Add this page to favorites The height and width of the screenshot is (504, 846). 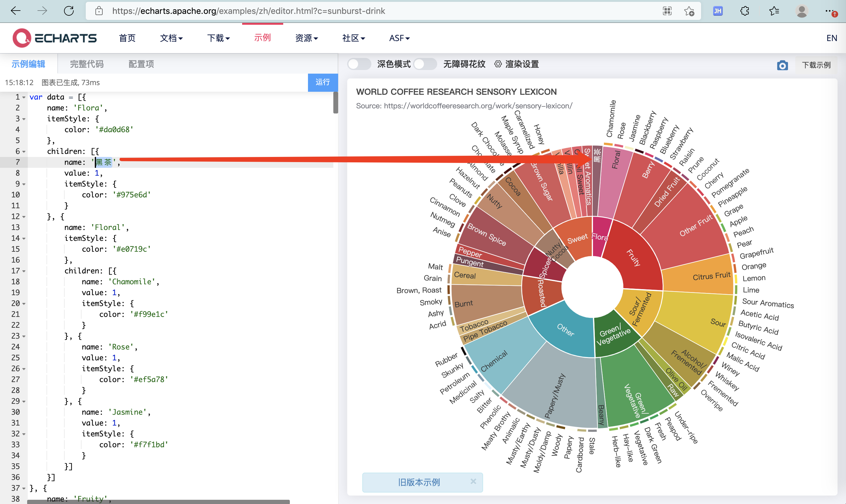[x=689, y=11]
